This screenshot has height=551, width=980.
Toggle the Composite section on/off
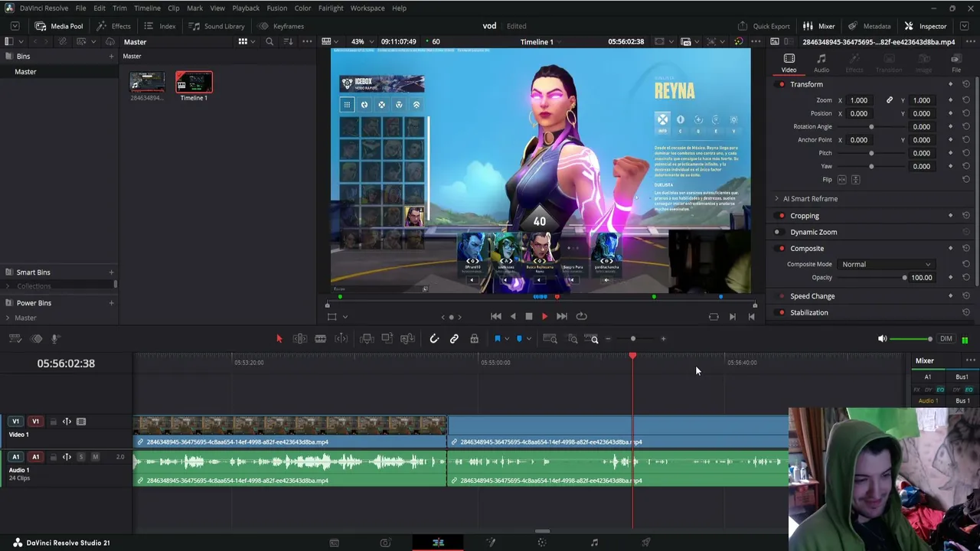pos(781,249)
